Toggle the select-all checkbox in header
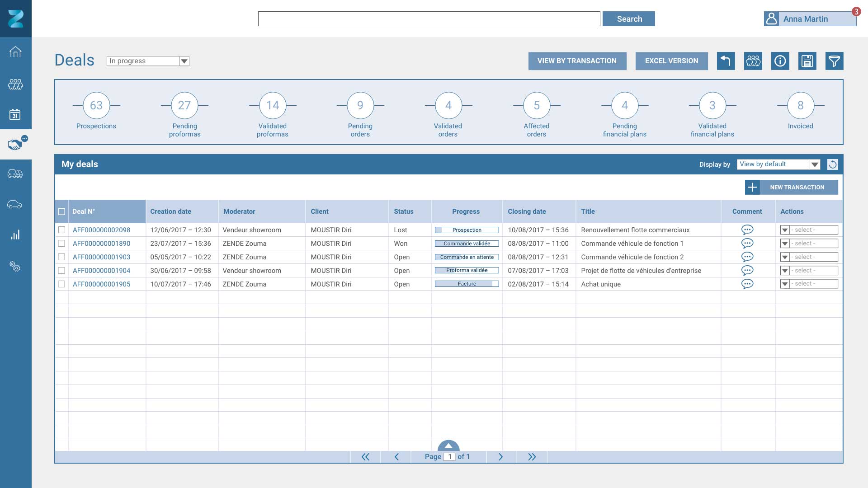This screenshot has height=488, width=868. [x=62, y=212]
